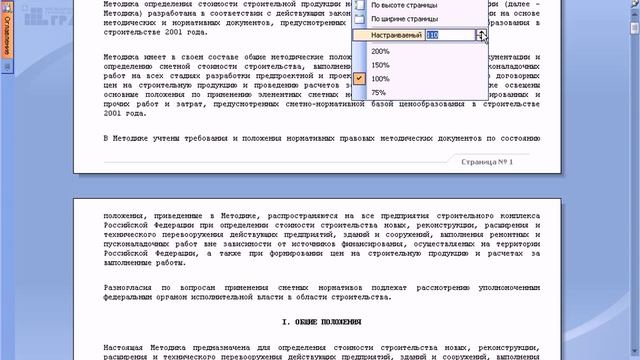Click the "I. ОБЩИЕ ПОЛОЖЕНИЯ" heading

click(x=322, y=322)
